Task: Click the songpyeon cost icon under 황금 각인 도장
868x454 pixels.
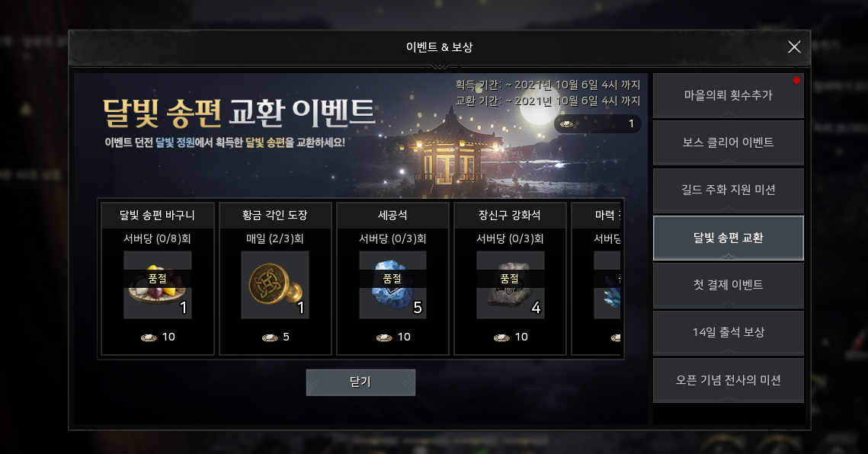Action: (270, 337)
